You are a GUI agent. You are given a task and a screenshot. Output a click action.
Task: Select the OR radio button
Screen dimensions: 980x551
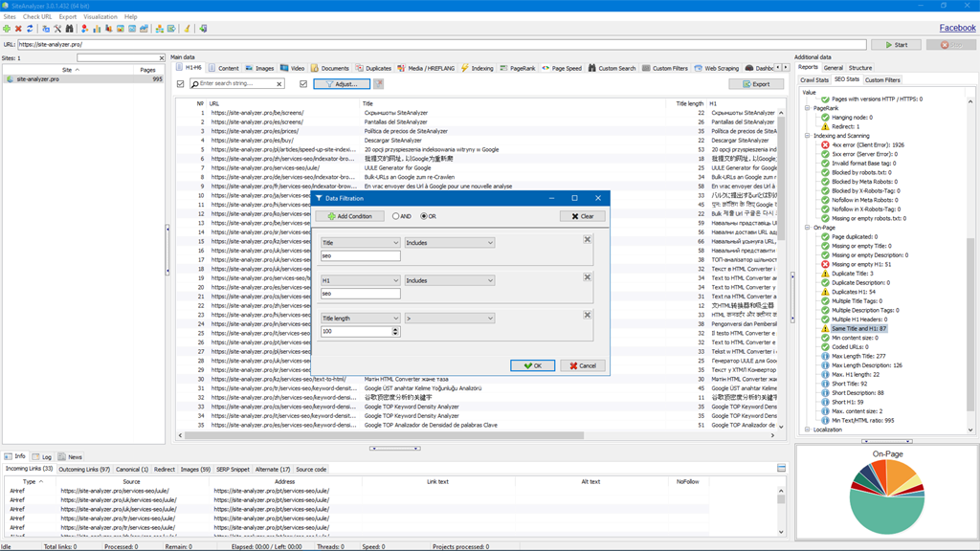click(424, 216)
